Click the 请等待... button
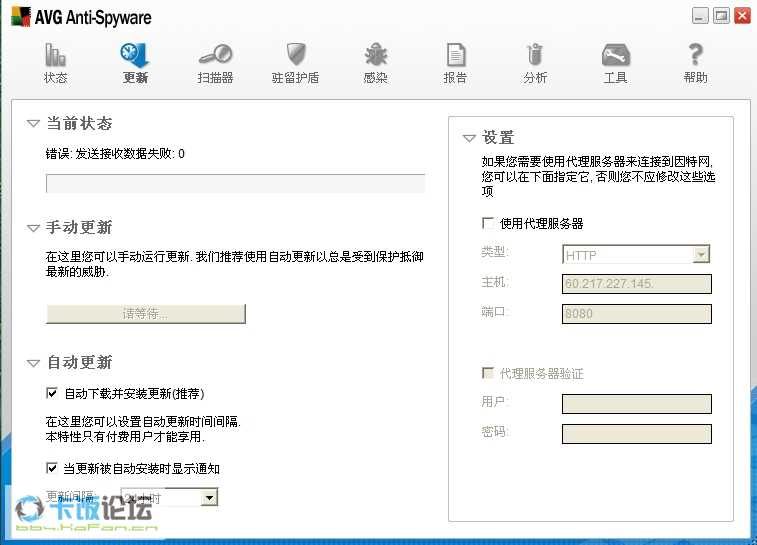The image size is (757, 545). (146, 314)
